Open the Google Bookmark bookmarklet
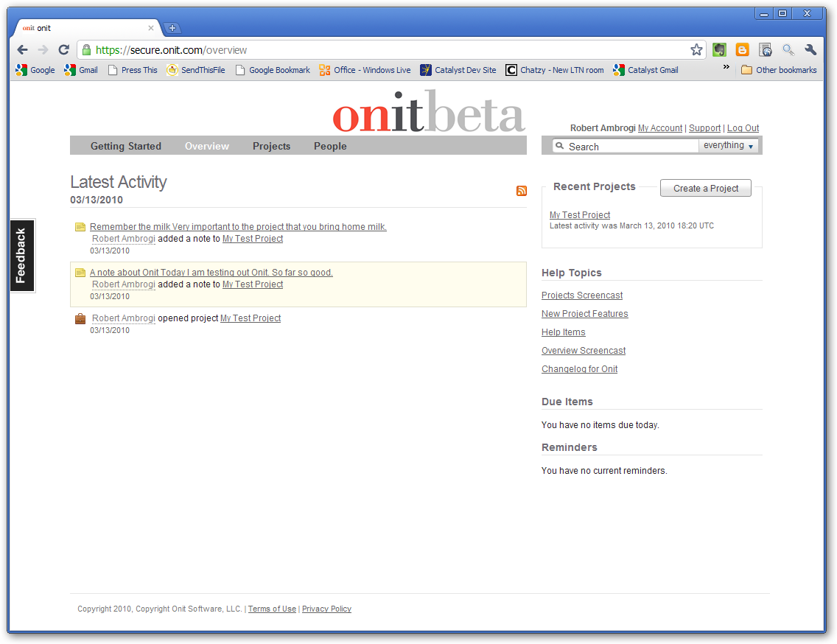 [x=273, y=70]
